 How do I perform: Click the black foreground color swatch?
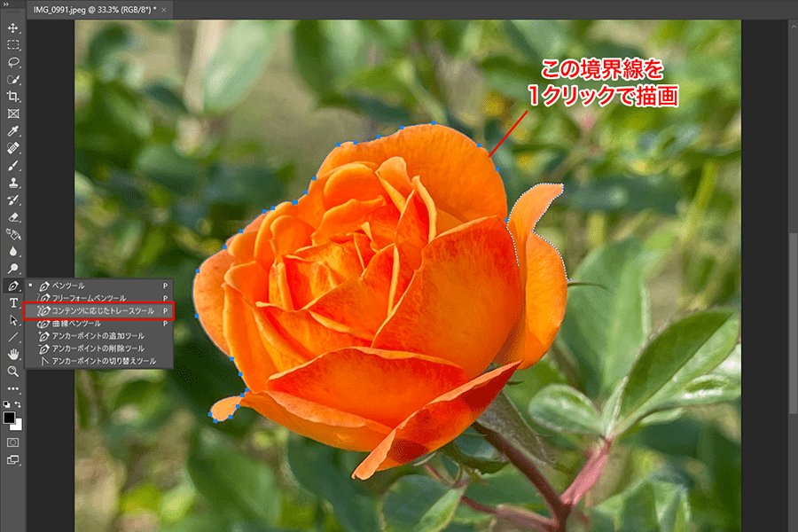click(x=9, y=418)
